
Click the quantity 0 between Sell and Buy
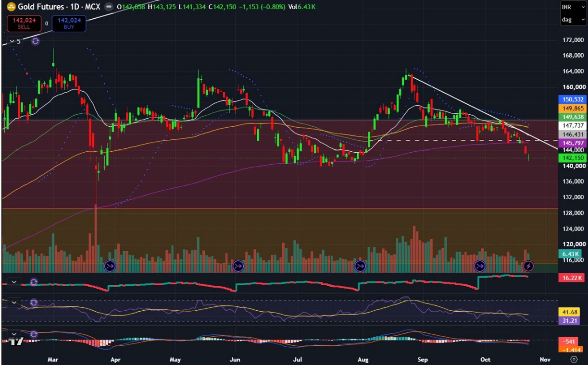pos(47,24)
